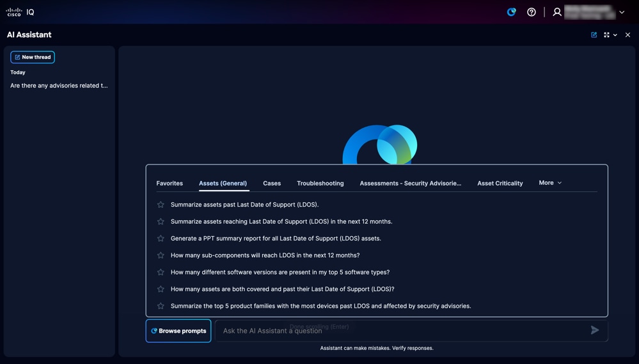
Task: Favorite 'Summarize assets past Last Date of Support' prompt
Action: pyautogui.click(x=161, y=205)
